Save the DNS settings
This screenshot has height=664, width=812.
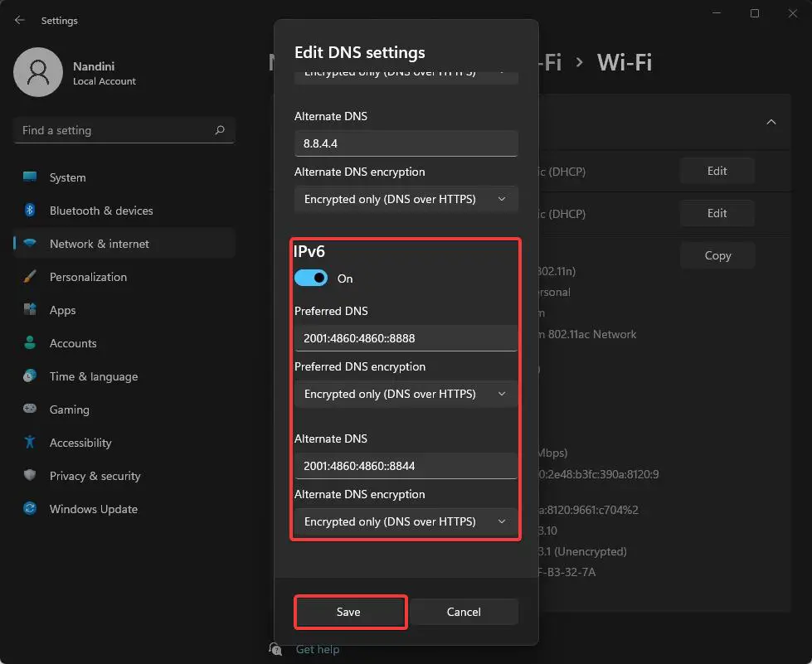point(351,612)
